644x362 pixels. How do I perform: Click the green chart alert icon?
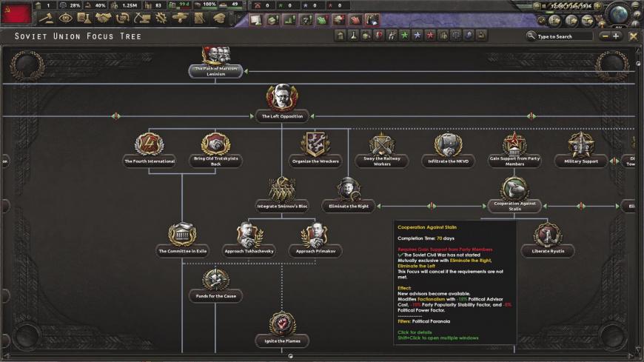289,20
